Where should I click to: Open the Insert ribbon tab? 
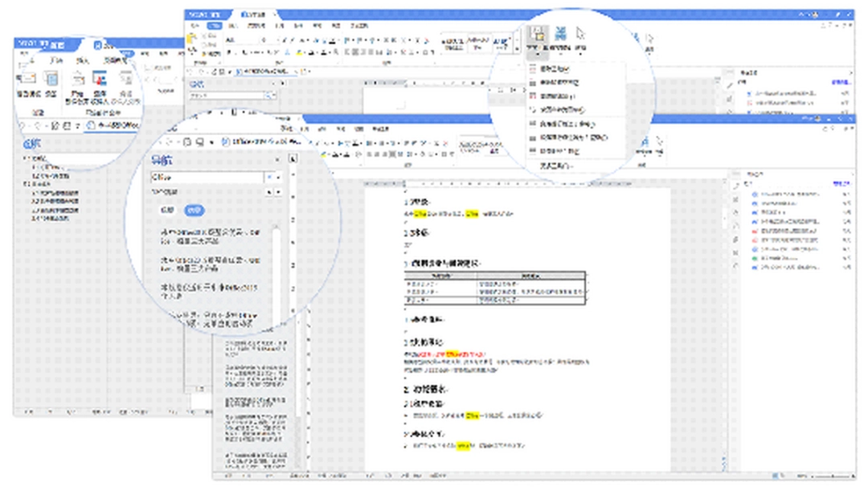232,25
